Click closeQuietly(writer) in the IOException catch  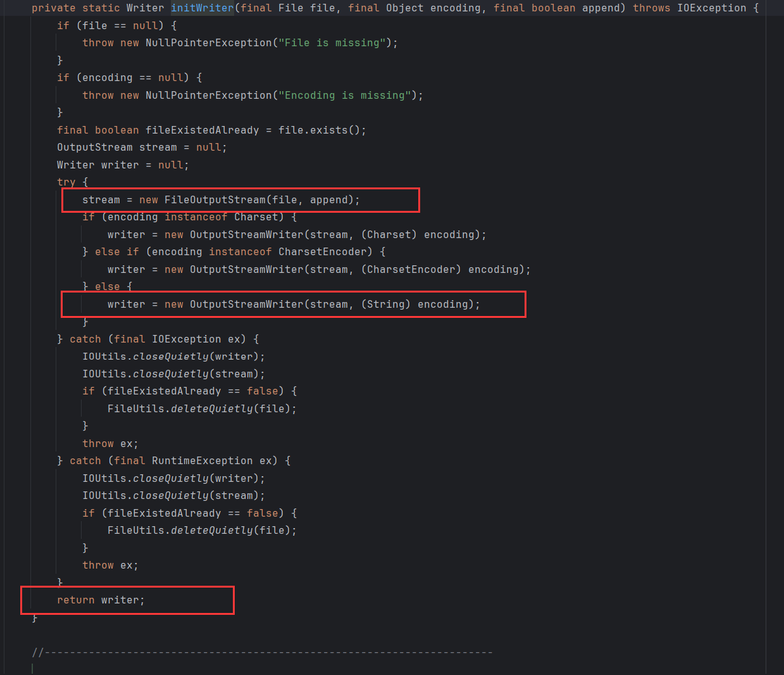[x=198, y=357]
